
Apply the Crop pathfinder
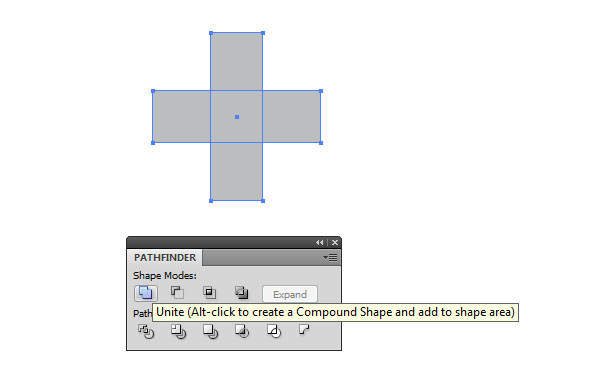click(242, 331)
